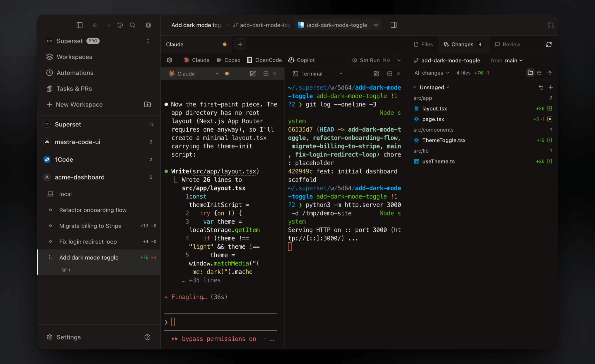Image resolution: width=595 pixels, height=364 pixels.
Task: Click the chip icon in top toolbar
Action: 148,25
